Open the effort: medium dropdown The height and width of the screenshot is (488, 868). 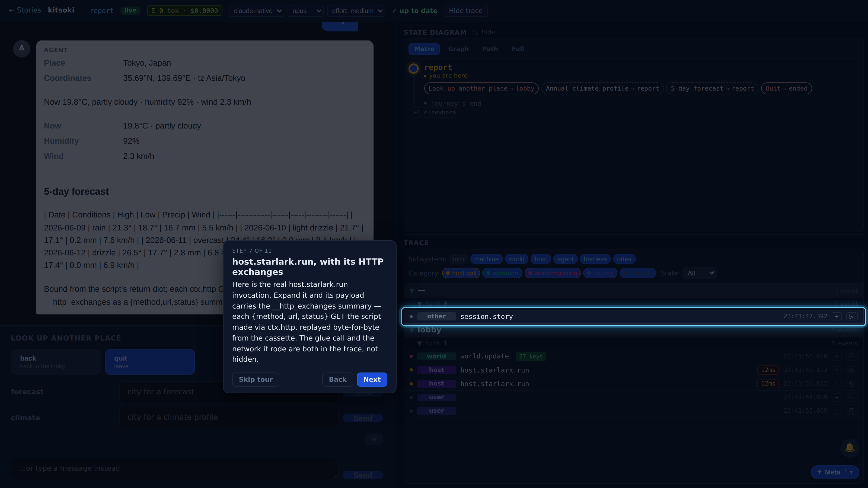click(x=356, y=11)
